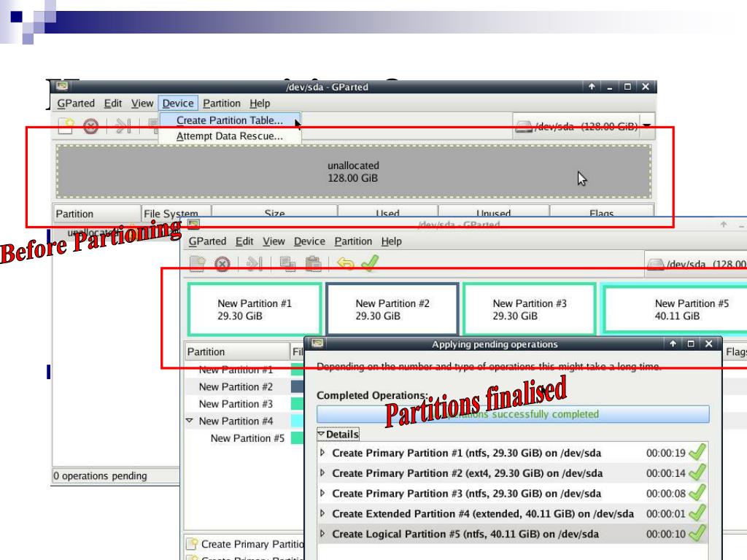This screenshot has height=560, width=747.
Task: Select New Partition #1 block in disk map
Action: pyautogui.click(x=255, y=309)
